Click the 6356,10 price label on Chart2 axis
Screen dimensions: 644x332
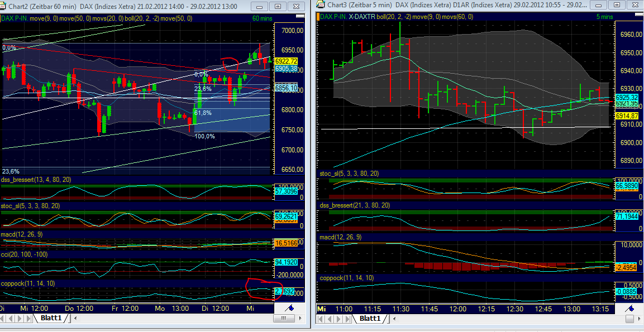tap(286, 88)
